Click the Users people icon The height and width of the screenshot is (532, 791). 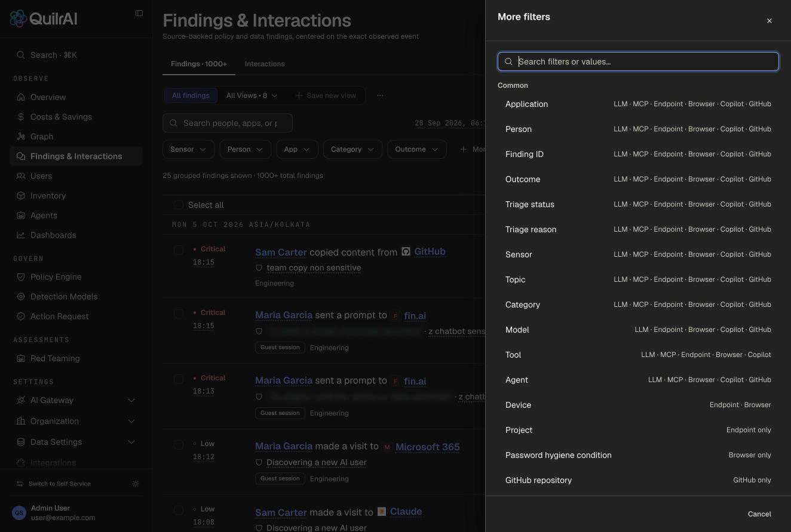[x=21, y=176]
